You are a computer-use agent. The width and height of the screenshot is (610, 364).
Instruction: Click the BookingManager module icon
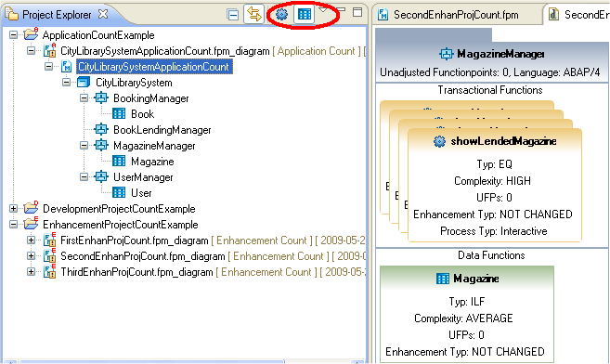pyautogui.click(x=101, y=98)
